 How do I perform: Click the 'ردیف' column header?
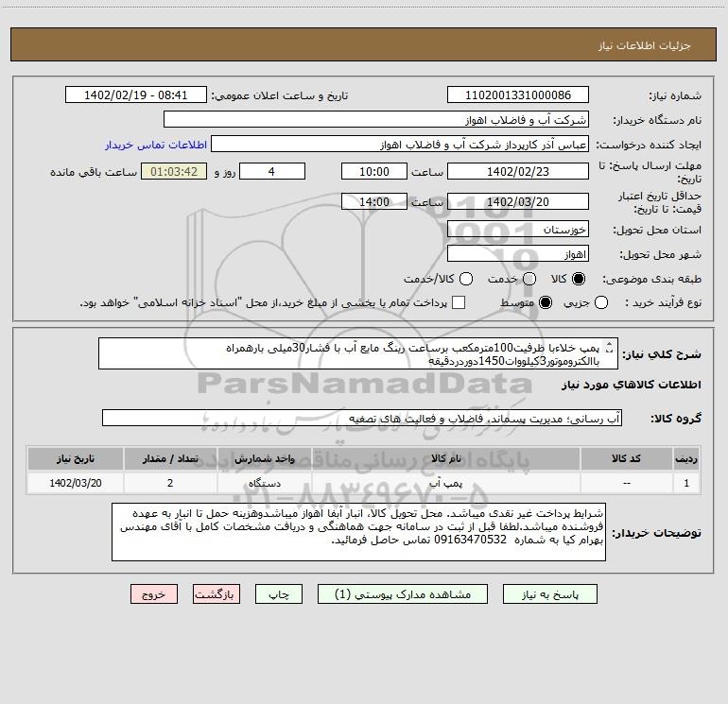coord(686,458)
